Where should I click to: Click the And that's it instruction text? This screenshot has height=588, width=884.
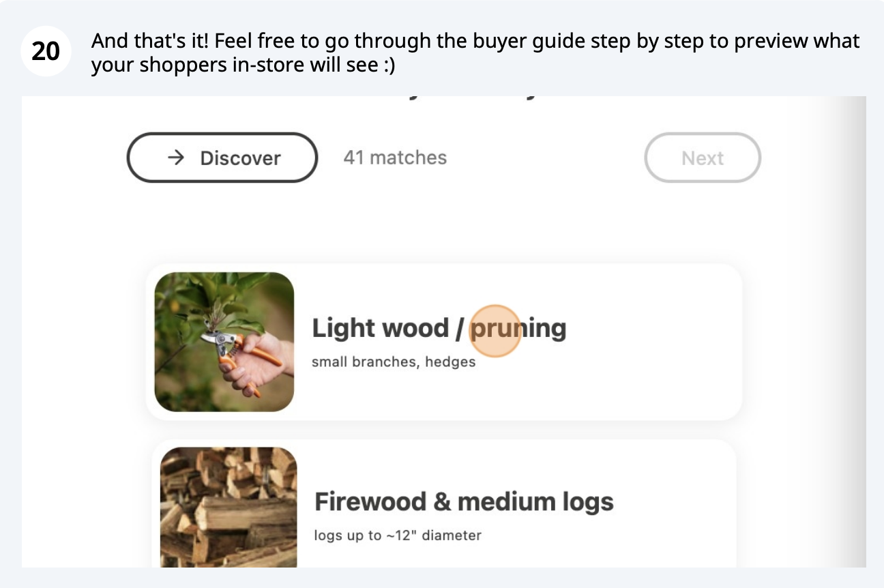[475, 53]
